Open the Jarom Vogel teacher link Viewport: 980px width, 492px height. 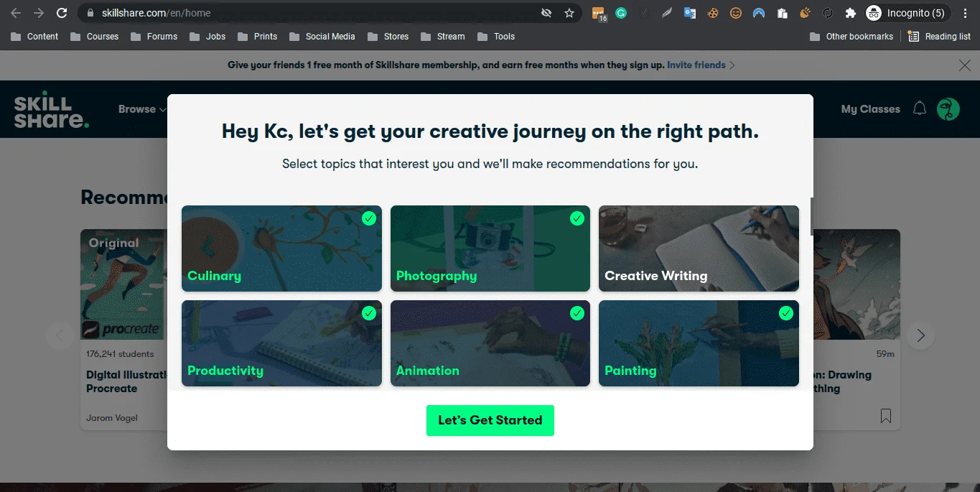click(x=112, y=418)
